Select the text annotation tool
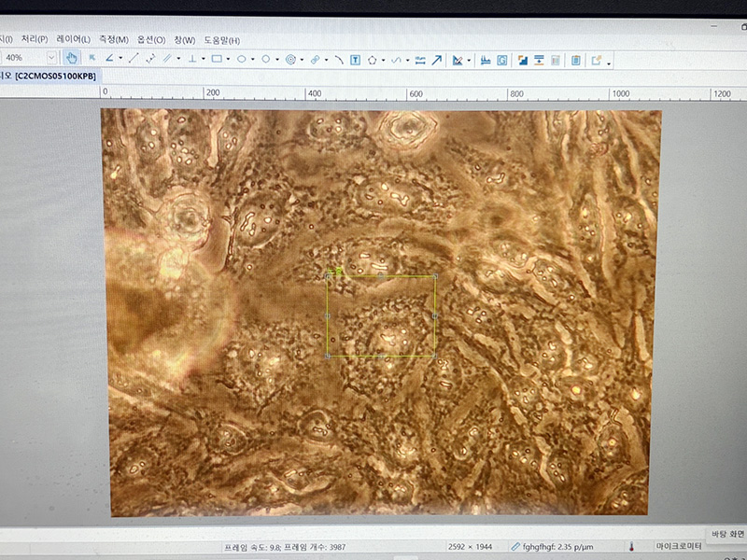The image size is (747, 560). click(355, 60)
